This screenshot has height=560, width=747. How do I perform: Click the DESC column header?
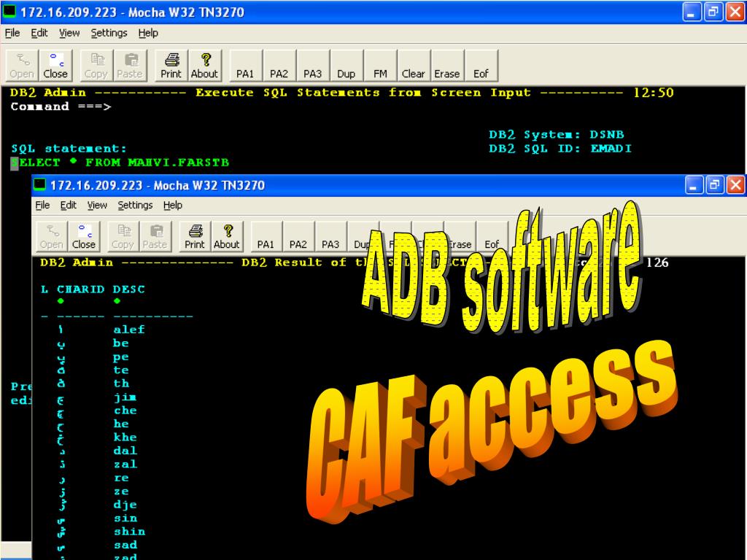point(128,289)
